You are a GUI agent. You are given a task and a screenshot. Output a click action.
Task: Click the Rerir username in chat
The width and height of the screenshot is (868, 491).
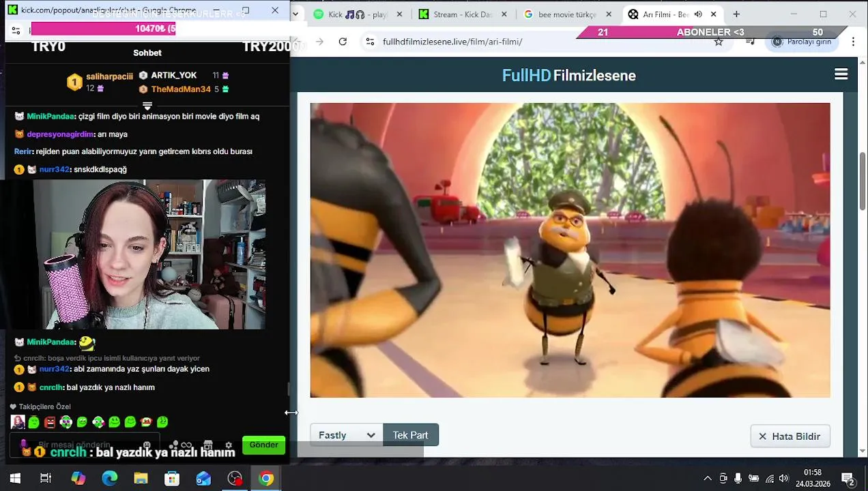[23, 151]
